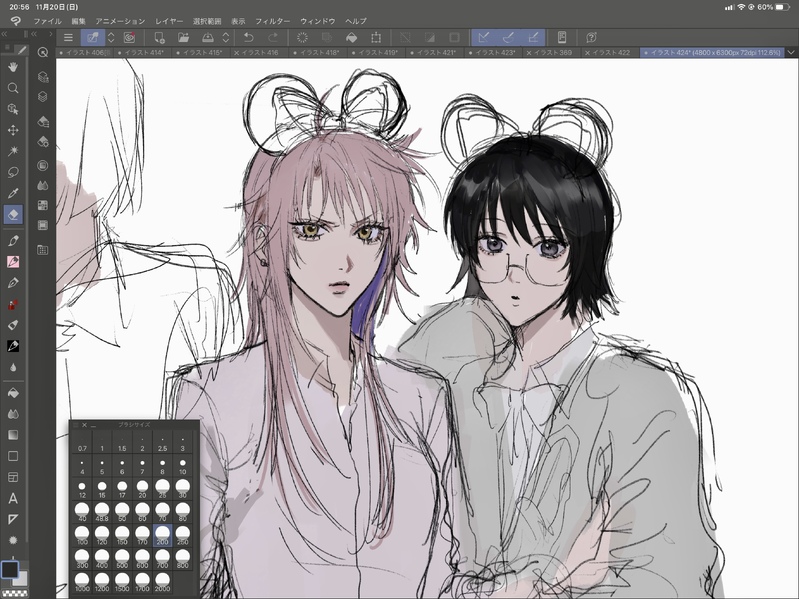Select the Zoom magnifier tool
This screenshot has height=599, width=799.
tap(13, 88)
